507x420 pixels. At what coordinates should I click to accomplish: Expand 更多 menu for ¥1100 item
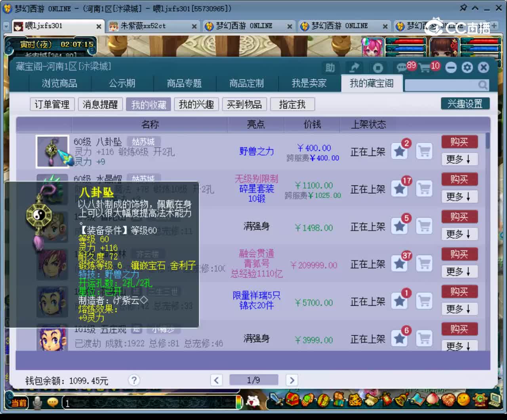(459, 197)
